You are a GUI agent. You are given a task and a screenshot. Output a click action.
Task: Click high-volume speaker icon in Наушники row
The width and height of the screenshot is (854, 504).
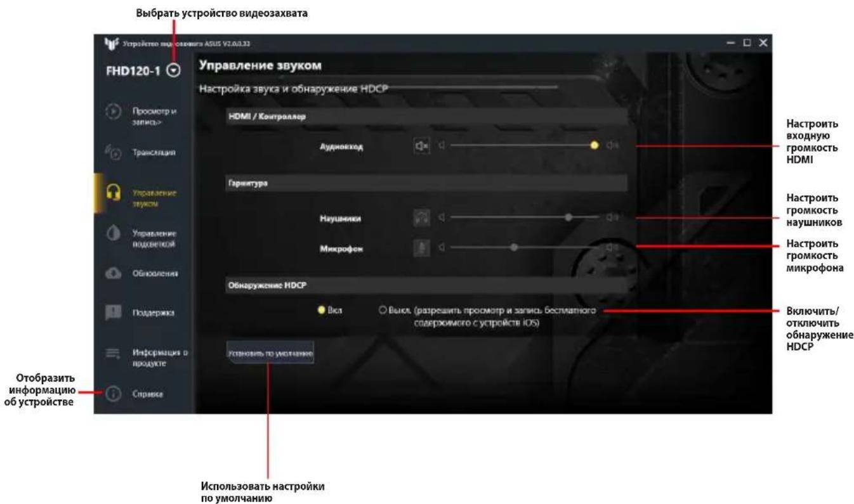(612, 217)
